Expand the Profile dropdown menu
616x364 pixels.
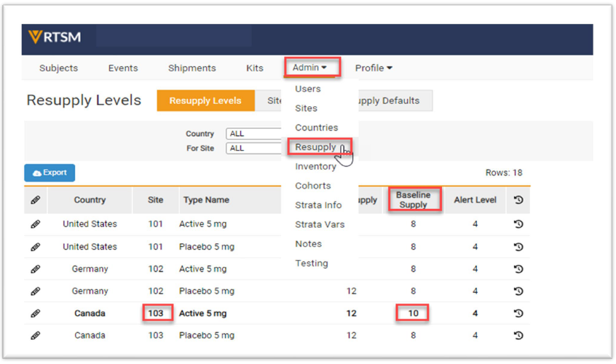point(374,68)
